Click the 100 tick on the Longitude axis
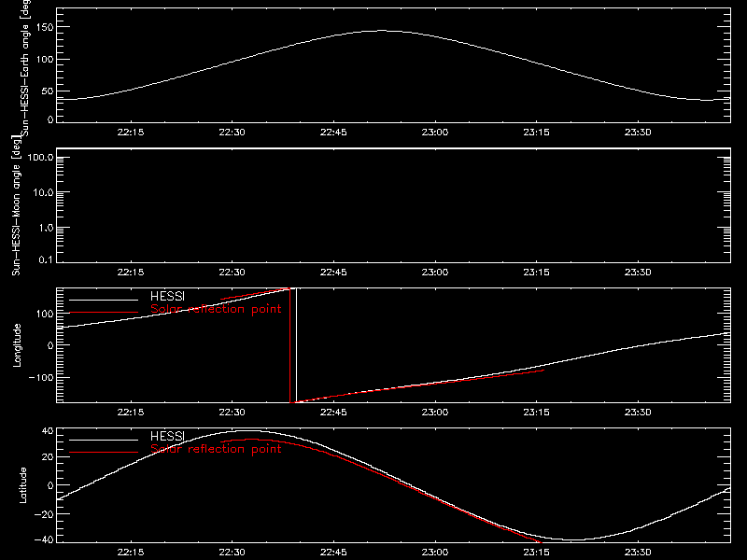The image size is (747, 560). (x=45, y=314)
